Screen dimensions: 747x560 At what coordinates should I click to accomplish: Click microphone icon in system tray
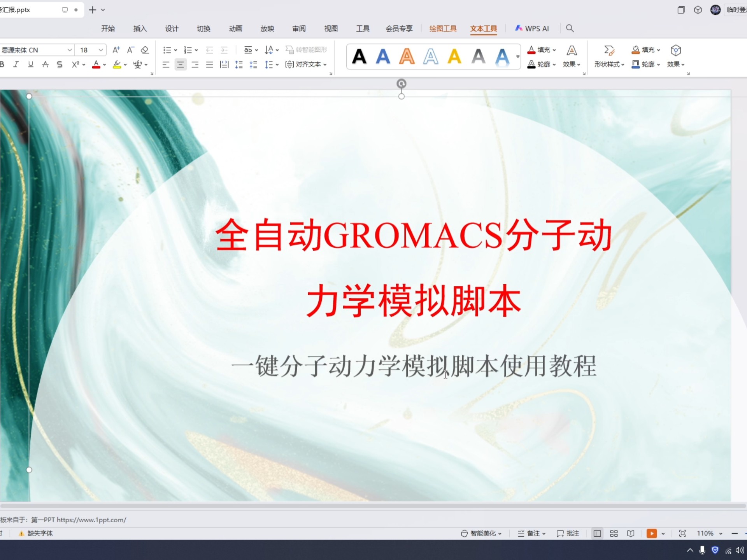pos(702,550)
